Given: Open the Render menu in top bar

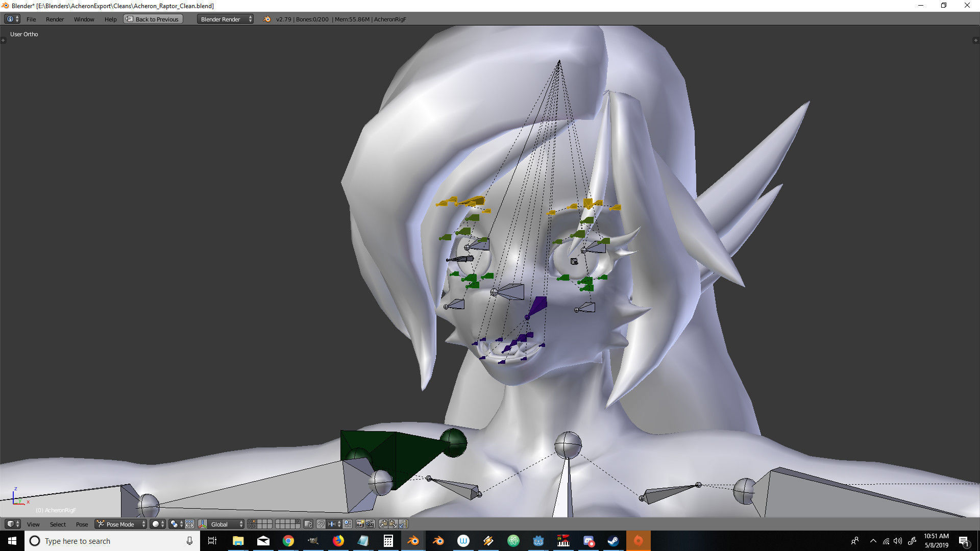Looking at the screenshot, I should pos(55,19).
